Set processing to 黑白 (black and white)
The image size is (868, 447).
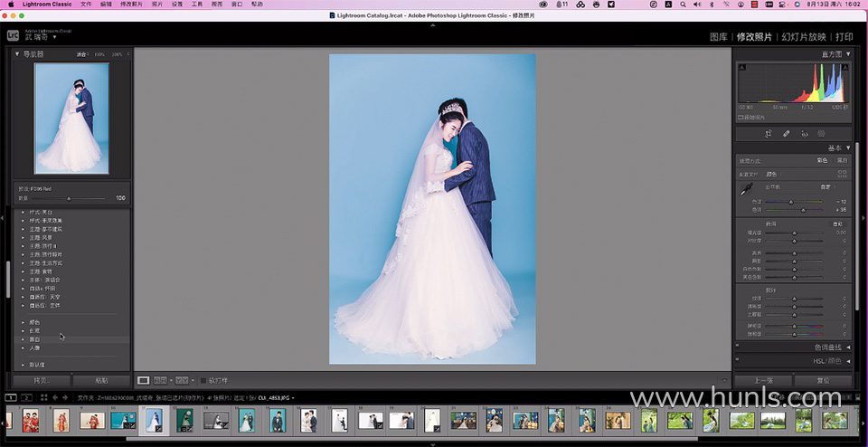coord(842,160)
